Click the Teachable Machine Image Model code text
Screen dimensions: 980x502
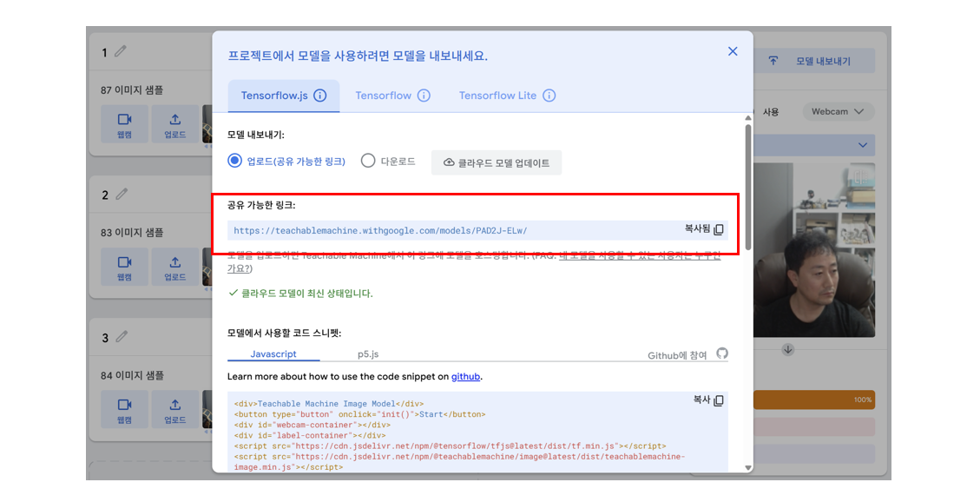pos(326,404)
